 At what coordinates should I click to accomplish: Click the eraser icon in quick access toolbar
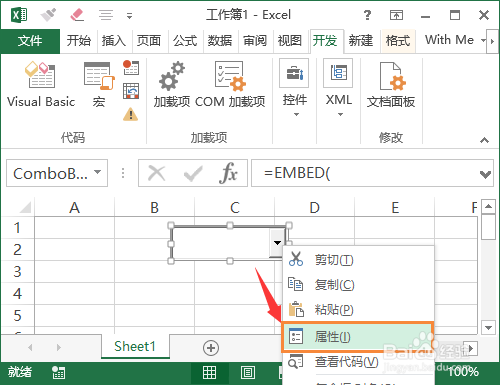pyautogui.click(x=77, y=15)
